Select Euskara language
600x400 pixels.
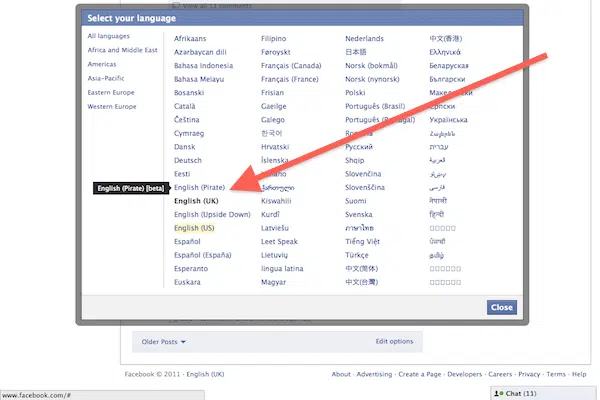(187, 282)
